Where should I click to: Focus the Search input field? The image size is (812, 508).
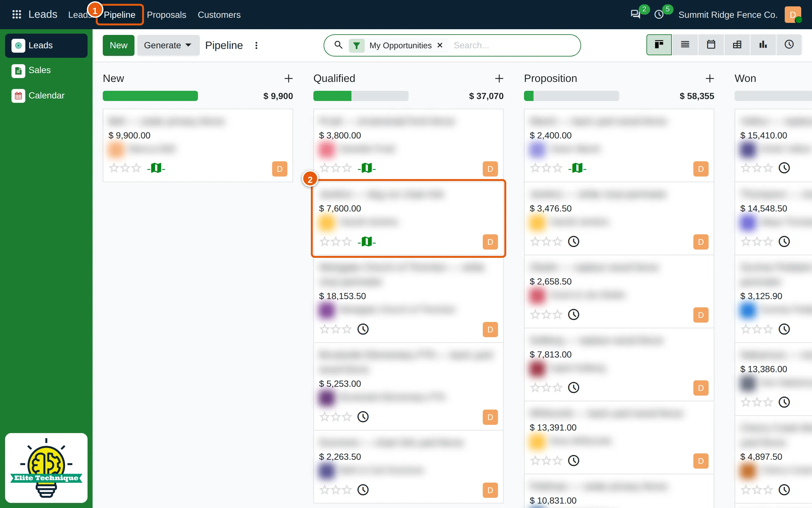pyautogui.click(x=514, y=45)
